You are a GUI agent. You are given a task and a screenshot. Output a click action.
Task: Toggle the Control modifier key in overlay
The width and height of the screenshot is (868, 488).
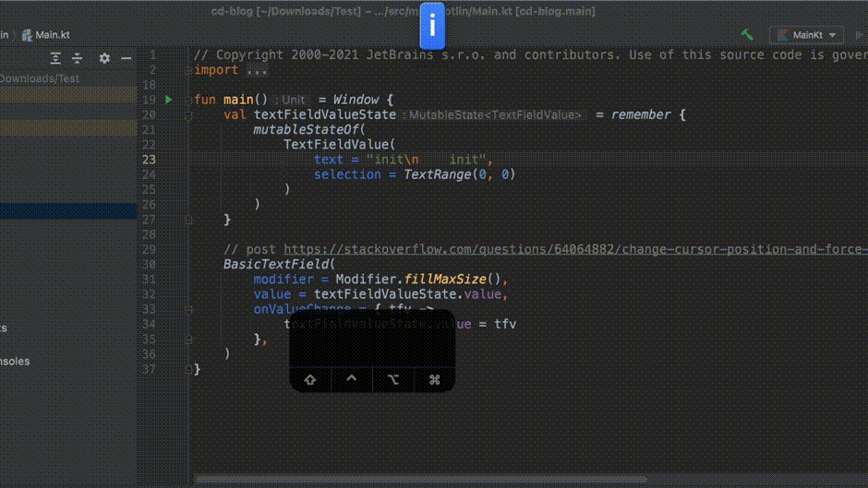351,379
